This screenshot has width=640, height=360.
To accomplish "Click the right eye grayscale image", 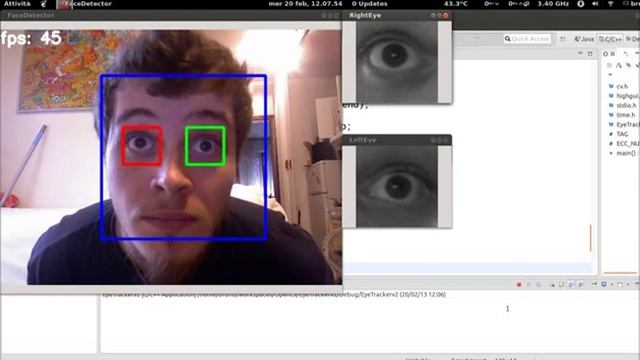I will click(397, 62).
